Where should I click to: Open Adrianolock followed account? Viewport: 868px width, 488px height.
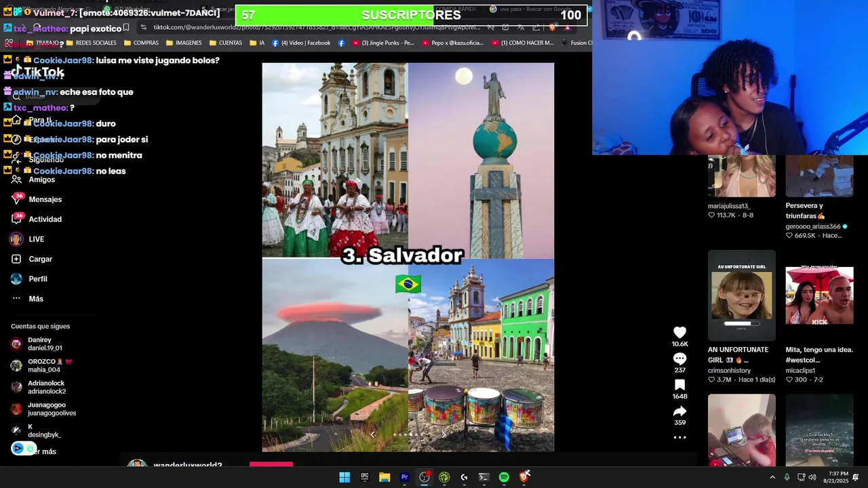(x=45, y=387)
